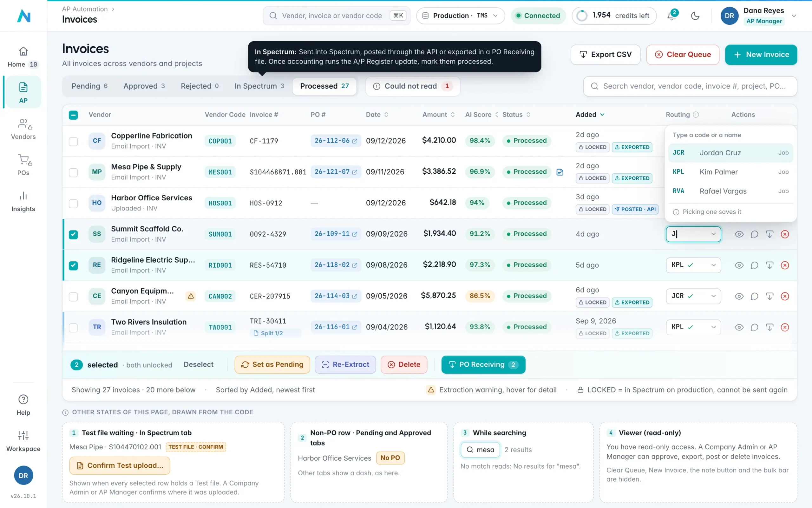Click DR avatar at sidebar bottom
This screenshot has height=508, width=812.
23,475
